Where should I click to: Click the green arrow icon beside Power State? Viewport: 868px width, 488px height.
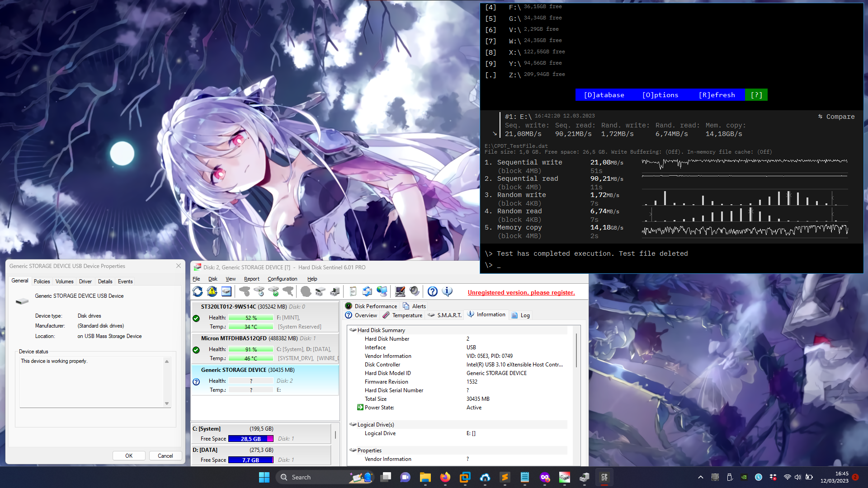coord(360,407)
